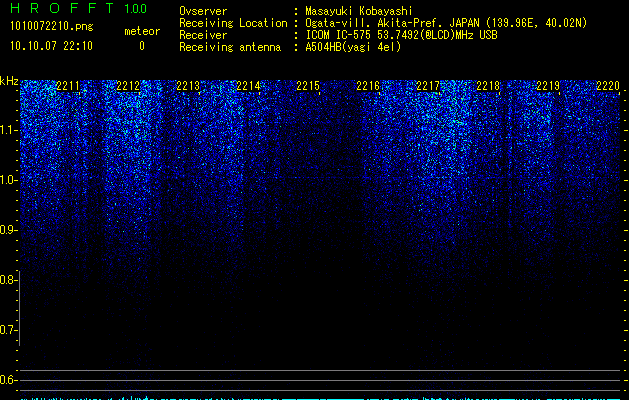Click the ICOM IC-575 receiver text
Image resolution: width=629 pixels, height=400 pixels.
pyautogui.click(x=401, y=35)
